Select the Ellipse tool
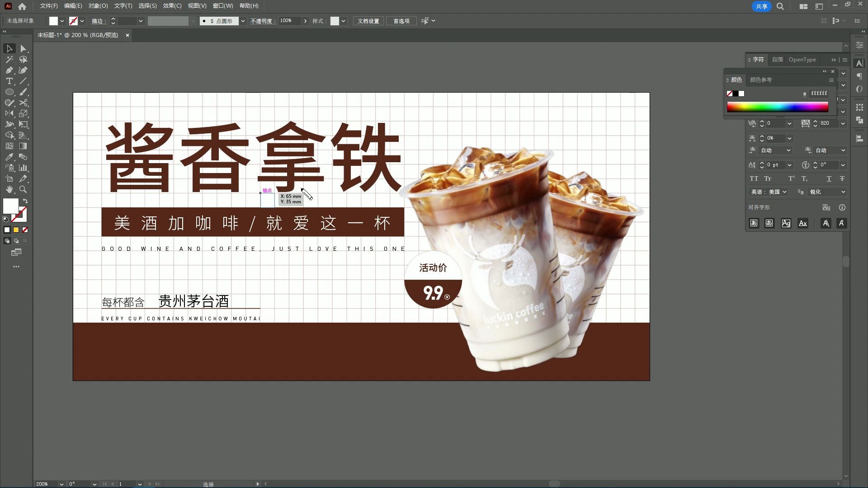The width and height of the screenshot is (868, 488). tap(9, 92)
